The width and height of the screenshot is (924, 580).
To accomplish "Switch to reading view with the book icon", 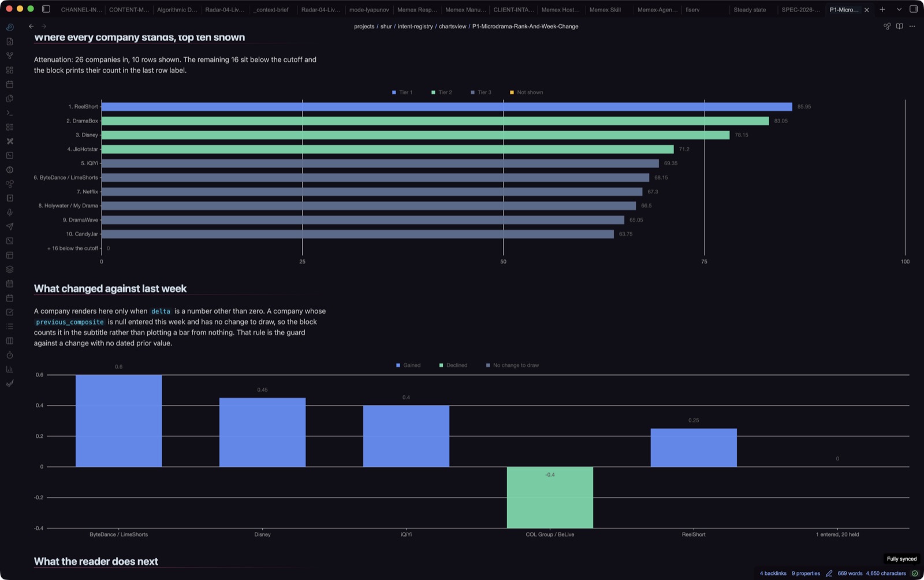I will pos(899,26).
